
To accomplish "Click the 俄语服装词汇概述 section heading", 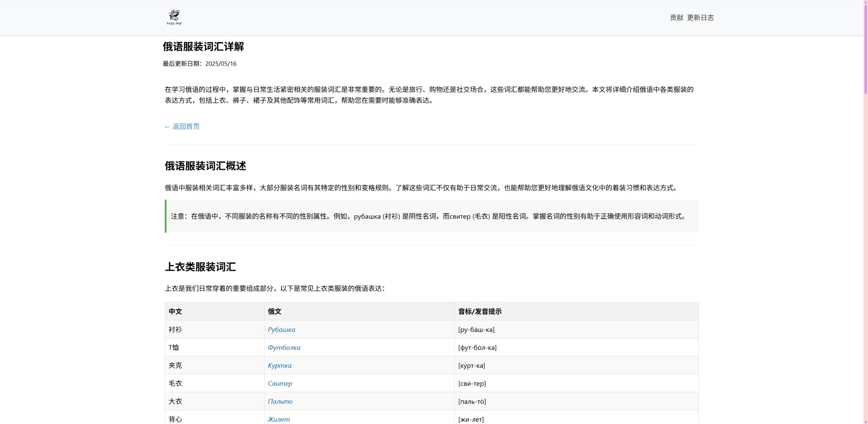I will pos(205,166).
